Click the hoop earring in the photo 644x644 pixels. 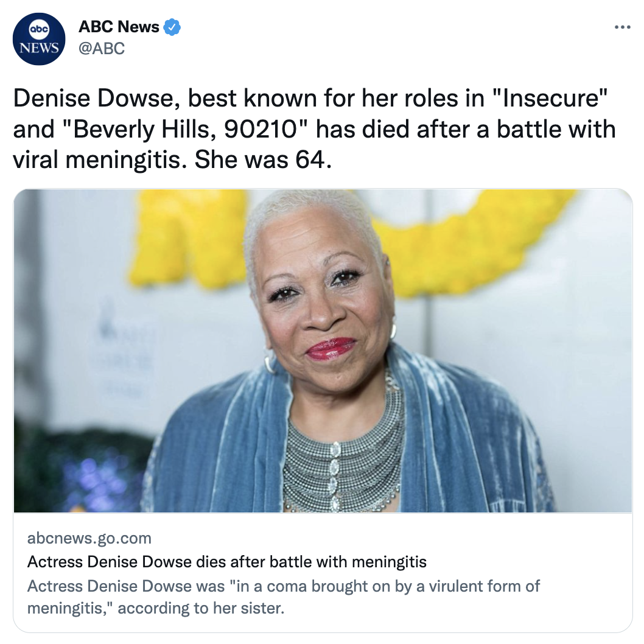(x=270, y=363)
